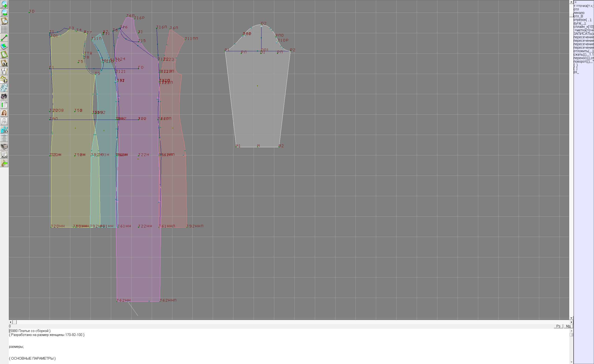Click the woman portrait icon
594x364 pixels.
(x=4, y=113)
